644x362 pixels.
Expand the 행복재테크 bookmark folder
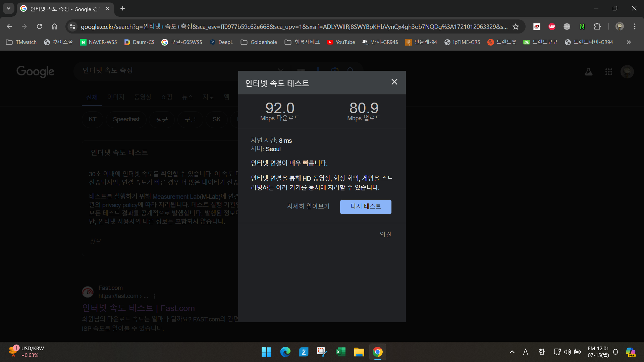[x=302, y=42]
